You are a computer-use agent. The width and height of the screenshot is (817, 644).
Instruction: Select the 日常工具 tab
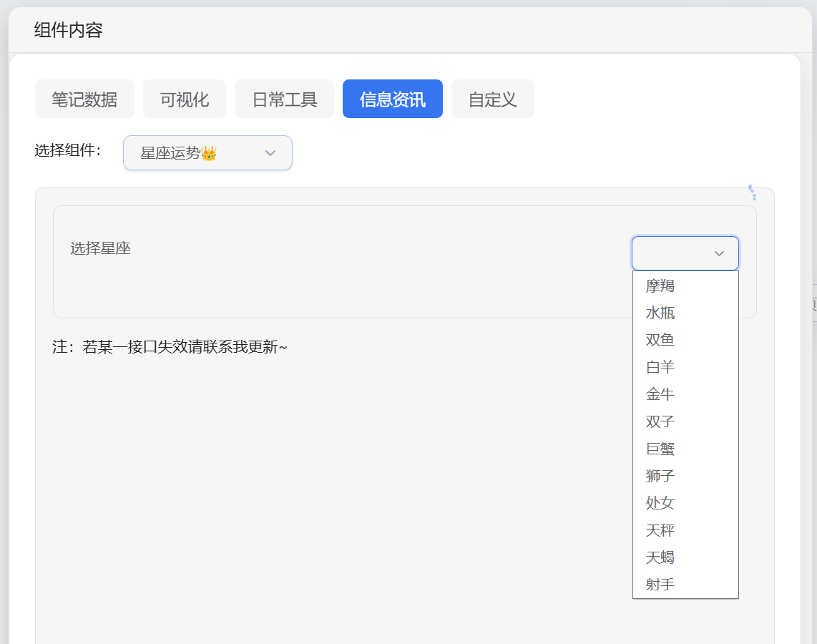pos(285,99)
